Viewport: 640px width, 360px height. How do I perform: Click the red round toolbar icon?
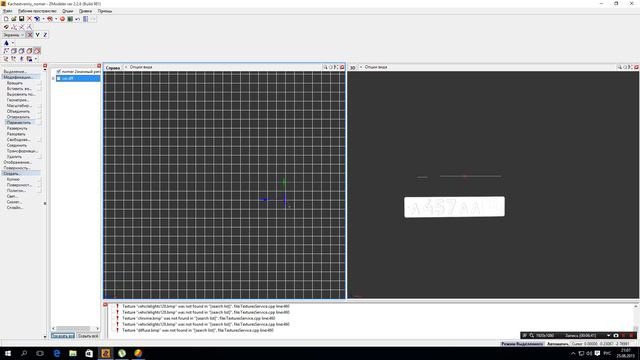[x=62, y=19]
